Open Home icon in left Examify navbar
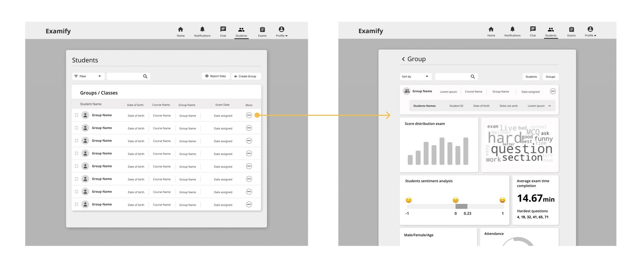The image size is (644, 268). click(x=180, y=29)
